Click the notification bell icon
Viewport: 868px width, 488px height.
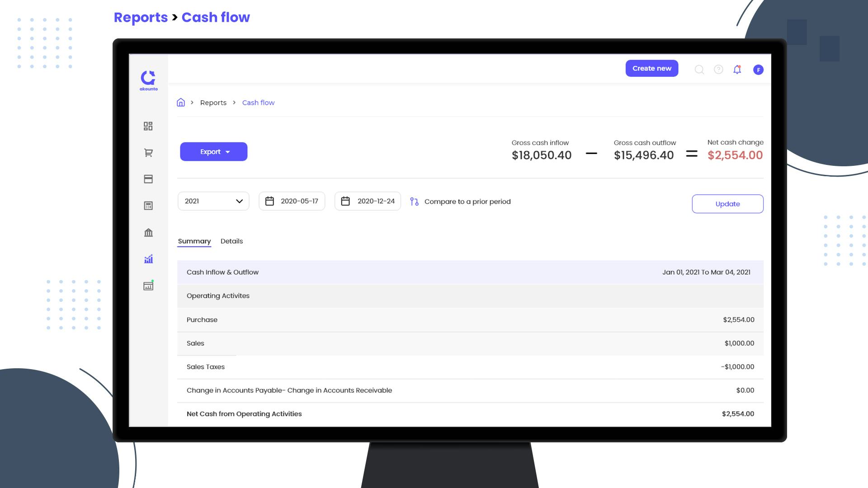coord(737,70)
